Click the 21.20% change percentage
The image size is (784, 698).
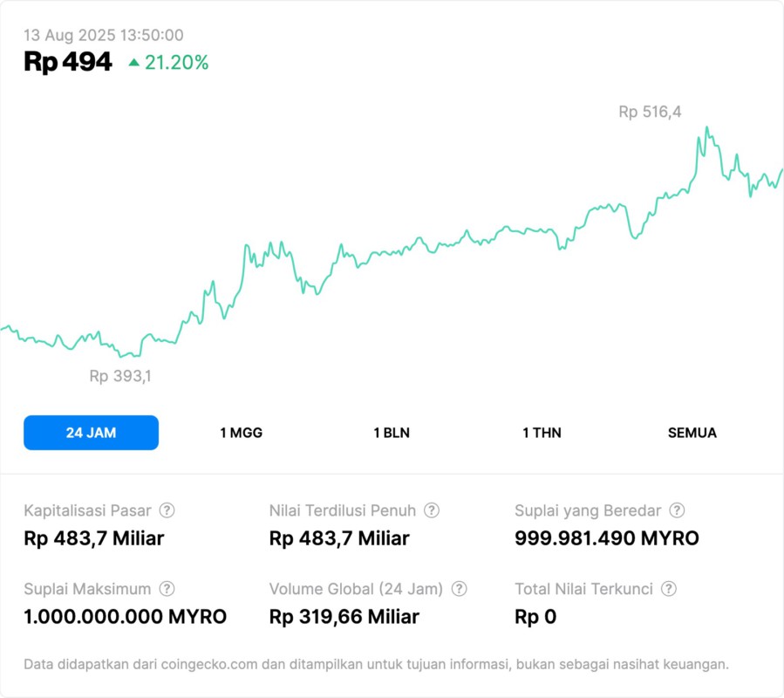[176, 63]
